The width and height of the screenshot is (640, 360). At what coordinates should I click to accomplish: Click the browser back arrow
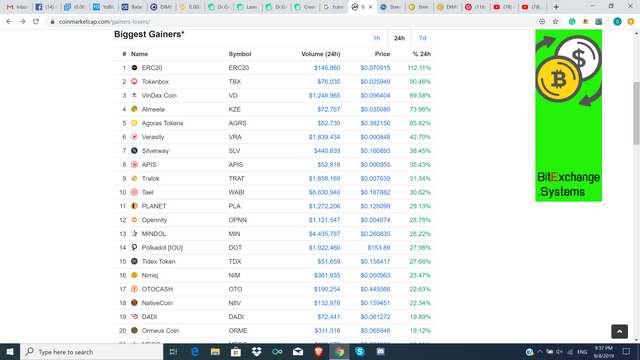click(9, 22)
